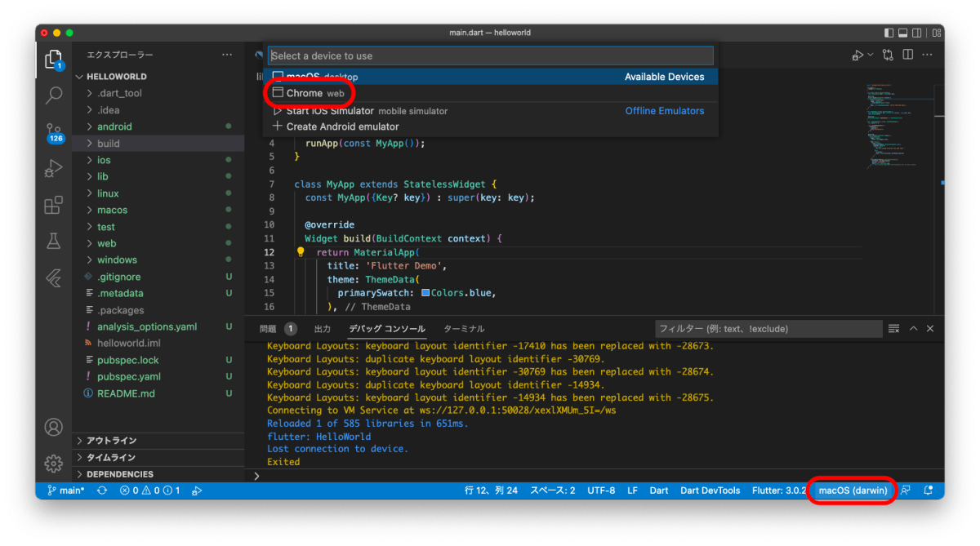Image resolution: width=980 pixels, height=546 pixels.
Task: Select Start iOS Simulator option
Action: coord(491,111)
